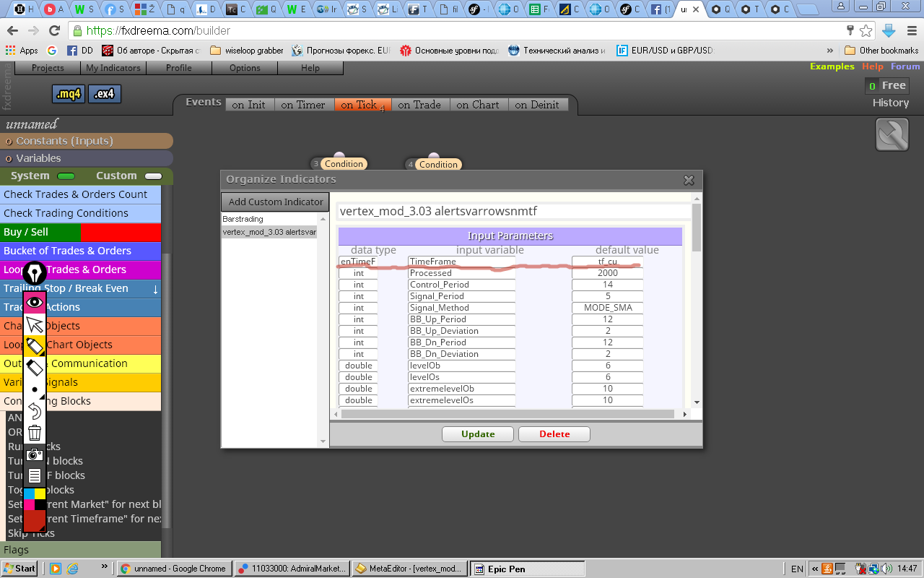The height and width of the screenshot is (578, 924).
Task: Click the Free plan button
Action: point(887,85)
